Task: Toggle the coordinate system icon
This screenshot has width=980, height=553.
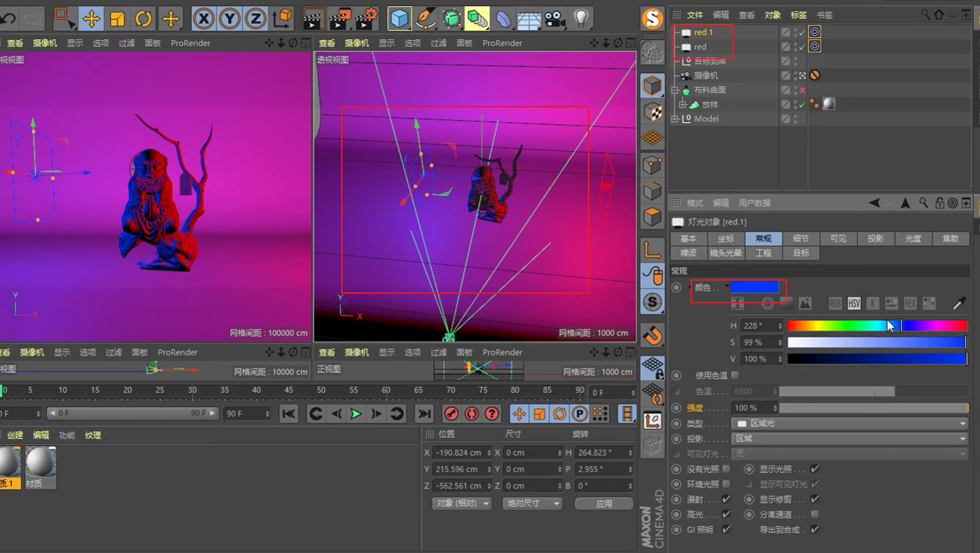Action: 283,19
